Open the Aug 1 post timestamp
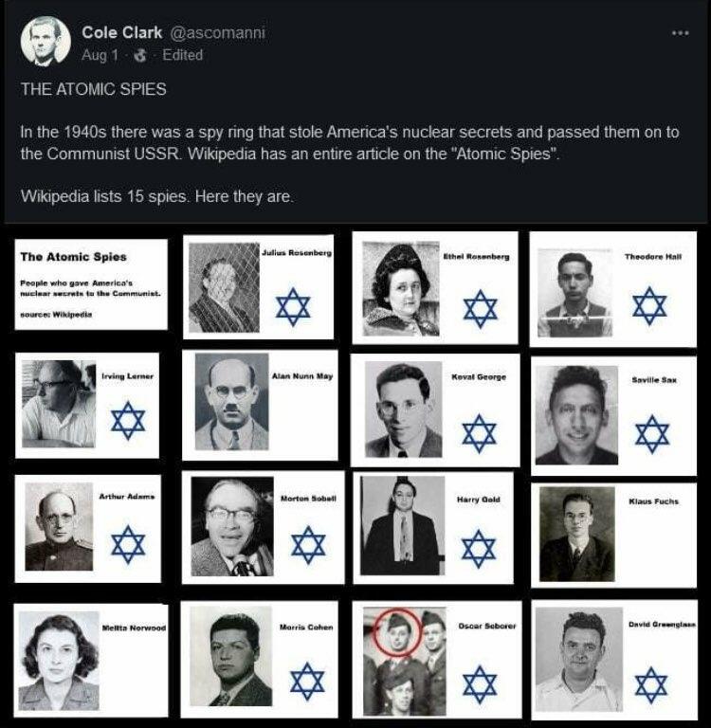This screenshot has width=711, height=728. click(x=100, y=55)
